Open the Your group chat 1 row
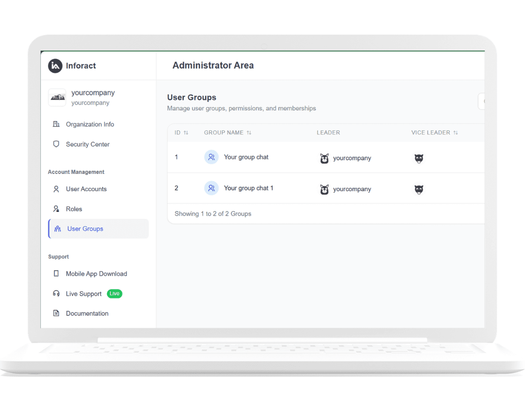The image size is (532, 399). (248, 188)
